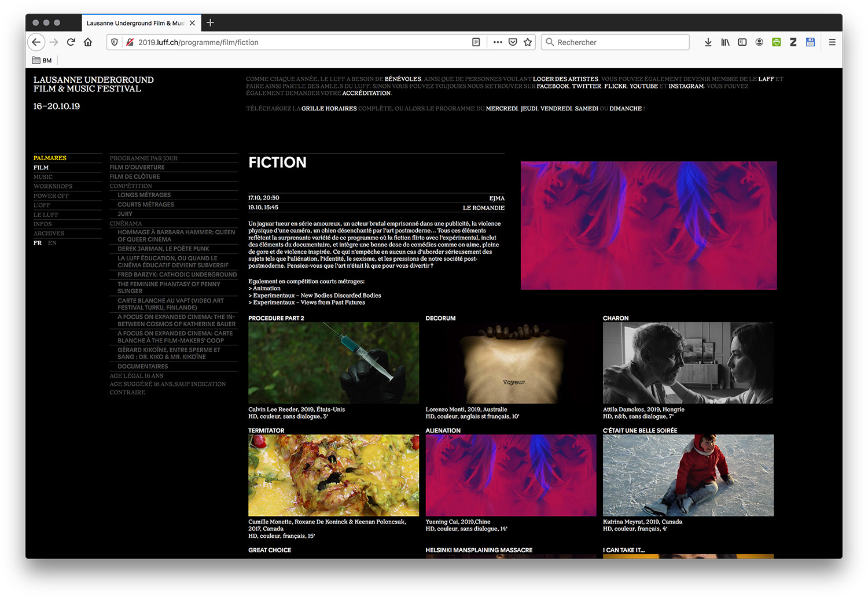Image resolution: width=868 pixels, height=598 pixels.
Task: Switch site language to EN
Action: pyautogui.click(x=52, y=243)
